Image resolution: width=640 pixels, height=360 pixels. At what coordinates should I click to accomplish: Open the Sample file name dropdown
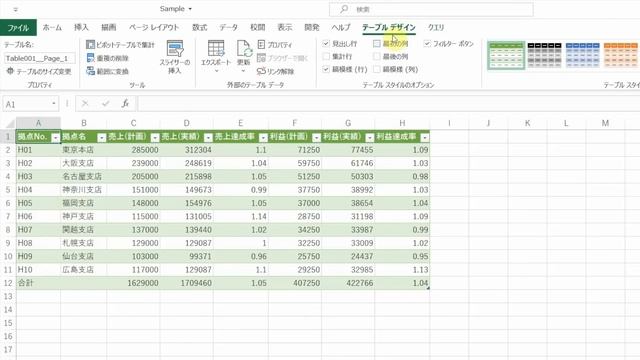[x=190, y=9]
